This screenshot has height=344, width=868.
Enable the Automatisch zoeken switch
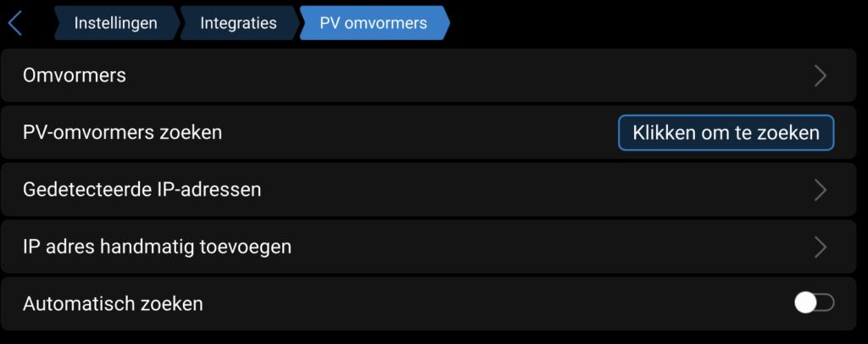(x=814, y=302)
